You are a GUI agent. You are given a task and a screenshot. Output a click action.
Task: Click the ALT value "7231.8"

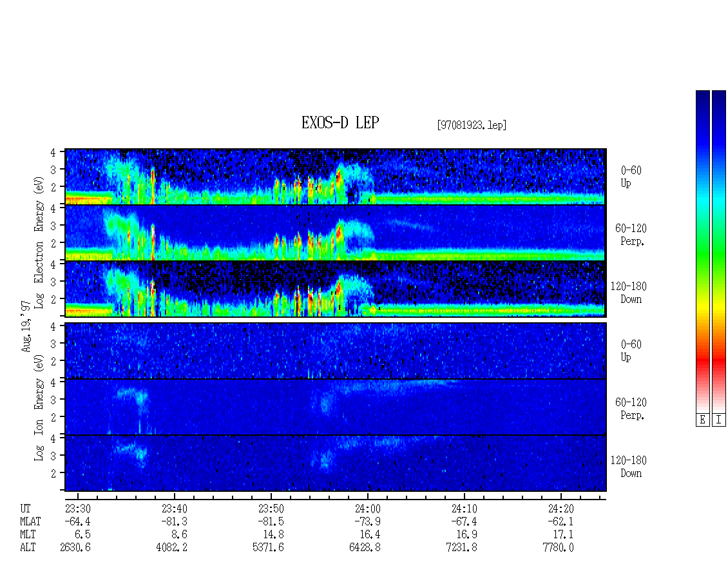pyautogui.click(x=461, y=548)
